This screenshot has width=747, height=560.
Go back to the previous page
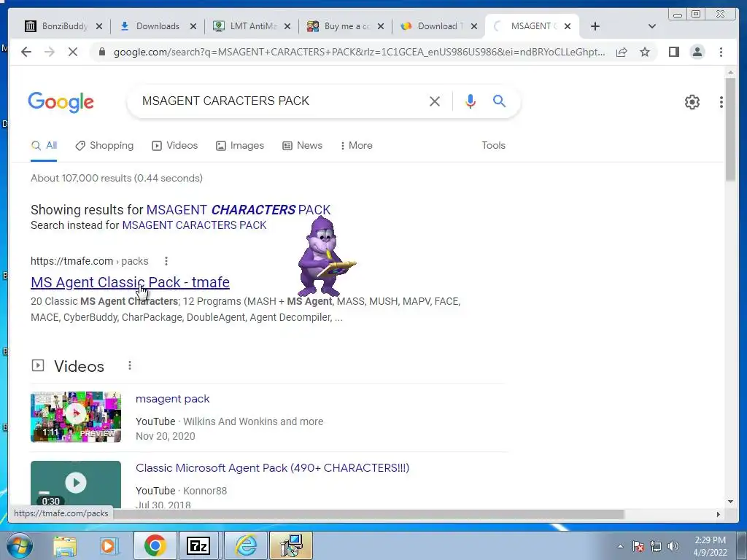click(26, 52)
